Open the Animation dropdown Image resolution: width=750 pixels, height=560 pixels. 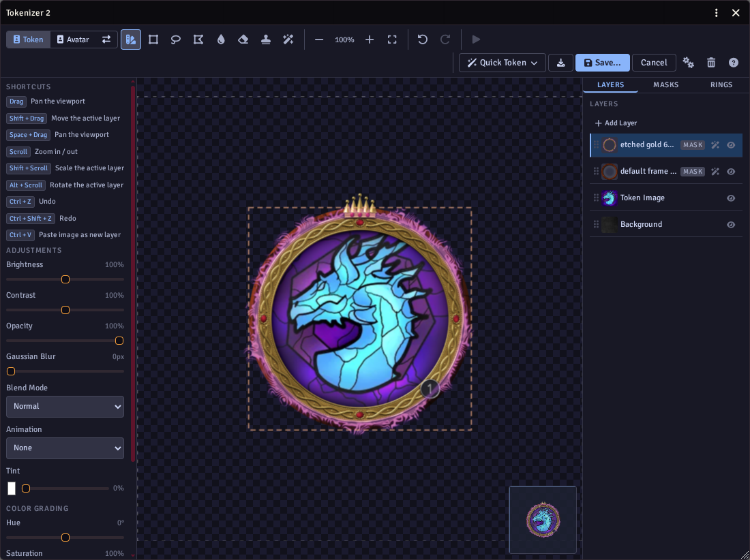[x=65, y=448]
